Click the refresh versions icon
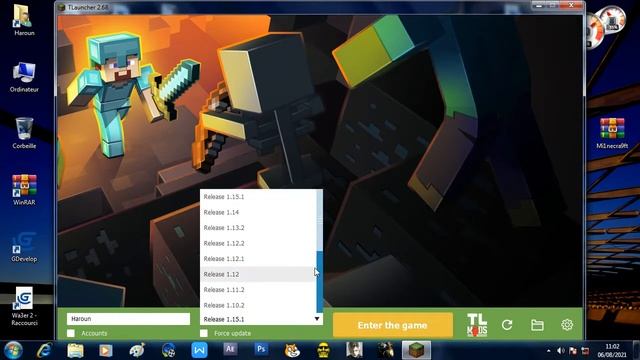 tap(507, 325)
